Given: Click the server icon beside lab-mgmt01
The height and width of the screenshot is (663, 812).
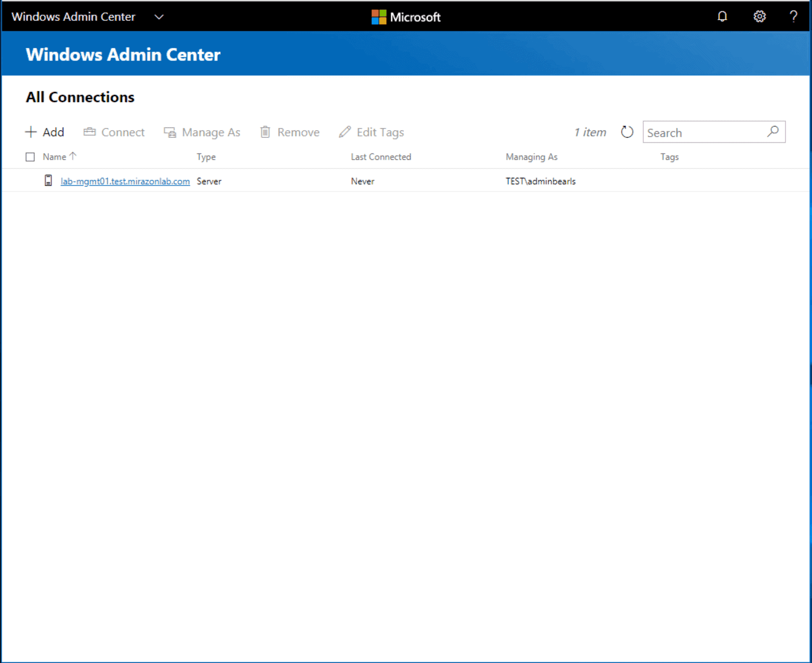Looking at the screenshot, I should click(x=48, y=181).
